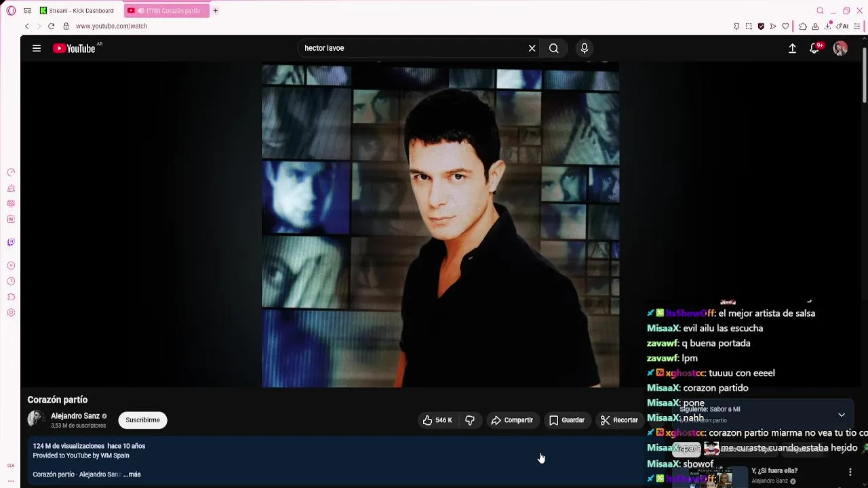Collapse the Siguiente: Sabor a Mí queue panel
Screen dimensions: 868x488
click(842, 415)
